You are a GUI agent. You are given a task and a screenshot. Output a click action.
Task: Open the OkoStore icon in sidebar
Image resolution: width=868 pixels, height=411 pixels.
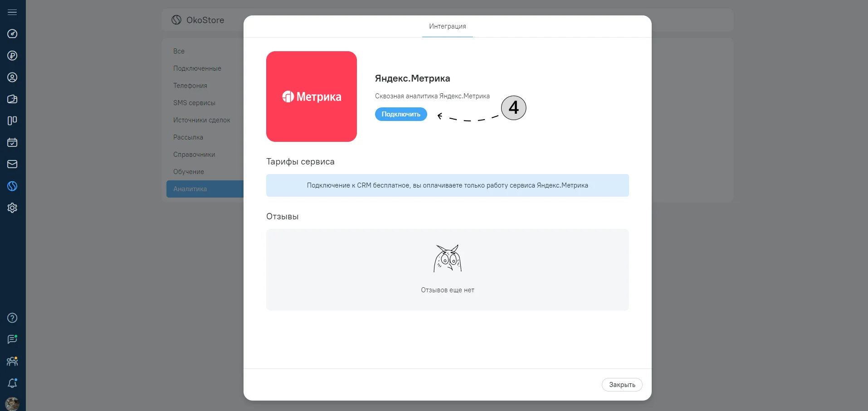12,186
